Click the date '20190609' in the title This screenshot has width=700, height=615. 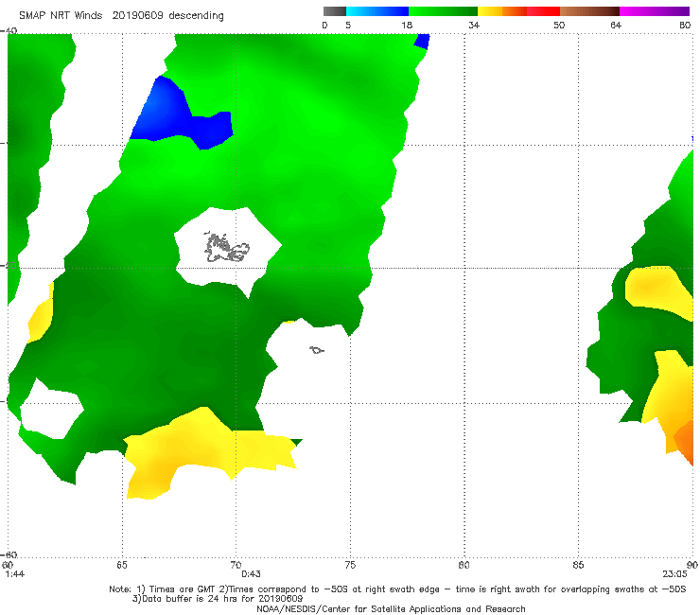(x=137, y=15)
